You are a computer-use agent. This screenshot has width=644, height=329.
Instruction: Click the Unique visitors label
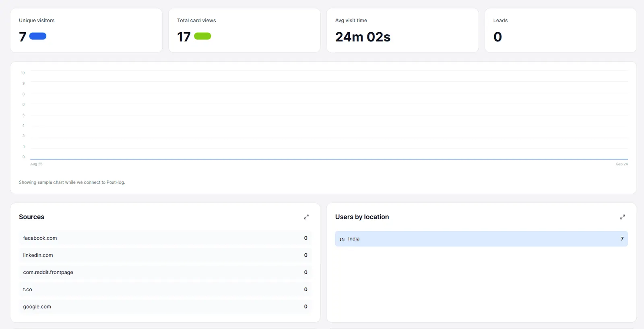coord(37,21)
